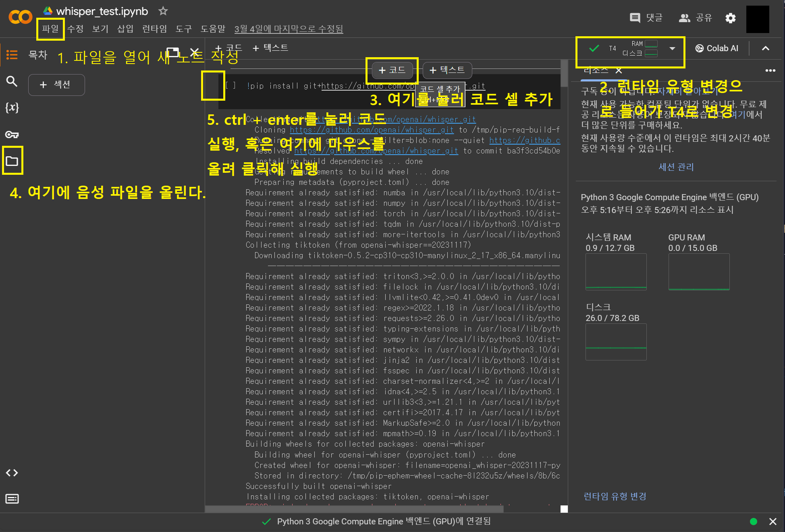Viewport: 785px width, 532px height.
Task: Click the Google Drive icon beside title
Action: (48, 11)
